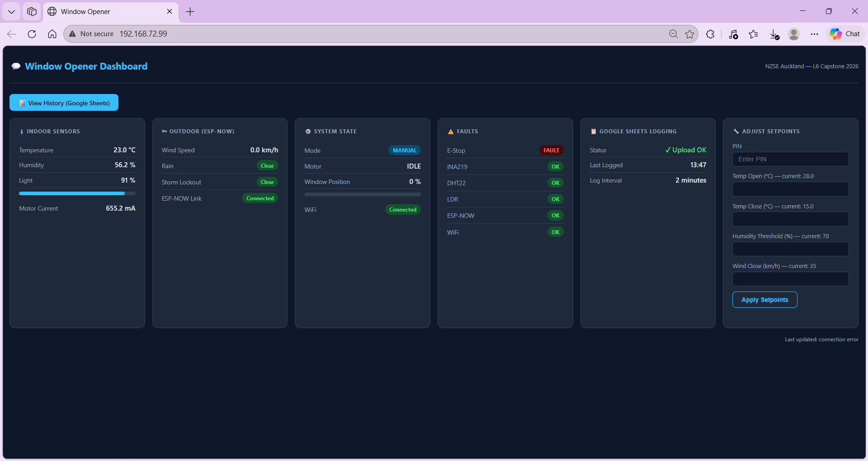Click the Temp Close setpoint input
868x461 pixels.
(x=790, y=219)
